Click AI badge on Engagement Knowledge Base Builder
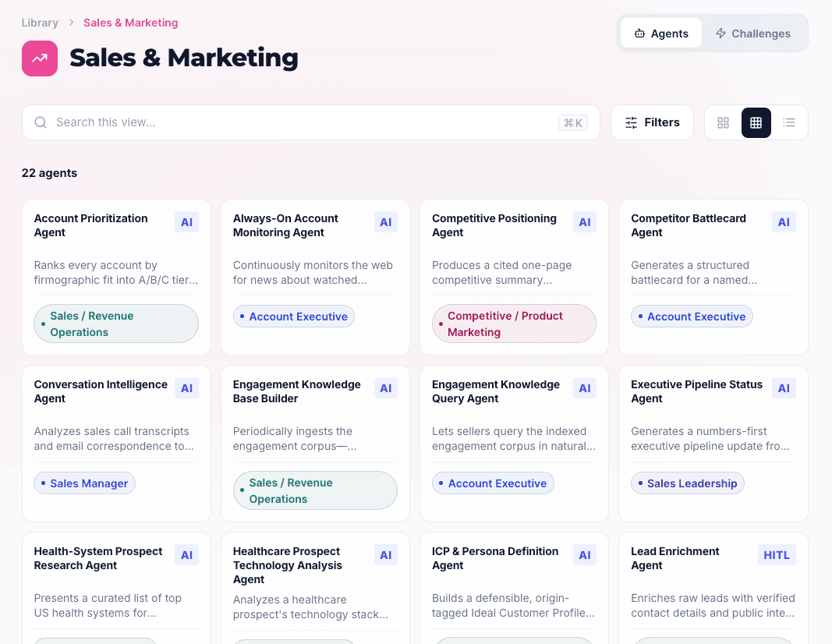The height and width of the screenshot is (644, 832). point(386,388)
